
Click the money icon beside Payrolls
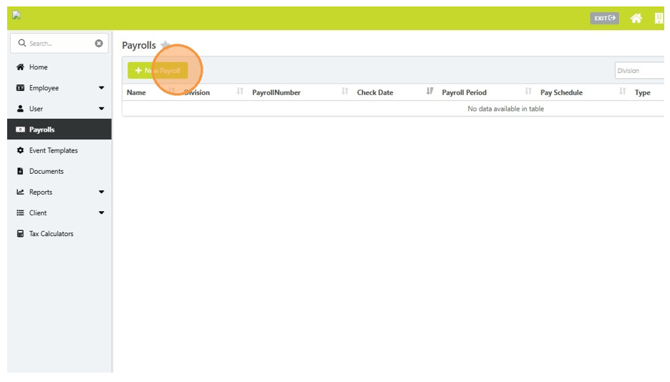coord(20,129)
